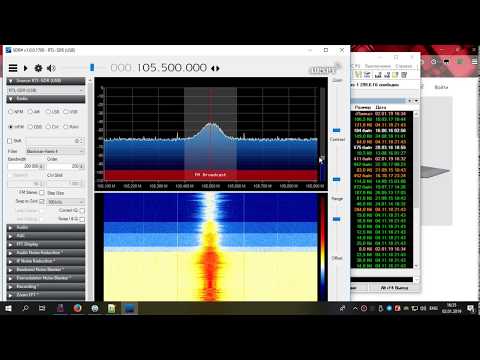The image size is (480, 360).
Task: Expand the Audio Noise Reduction panel
Action: tap(46, 252)
